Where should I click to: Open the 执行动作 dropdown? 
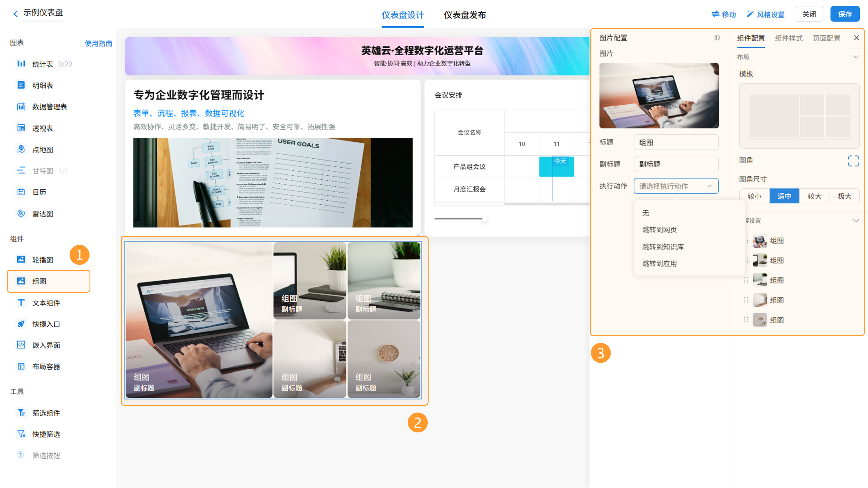click(676, 186)
